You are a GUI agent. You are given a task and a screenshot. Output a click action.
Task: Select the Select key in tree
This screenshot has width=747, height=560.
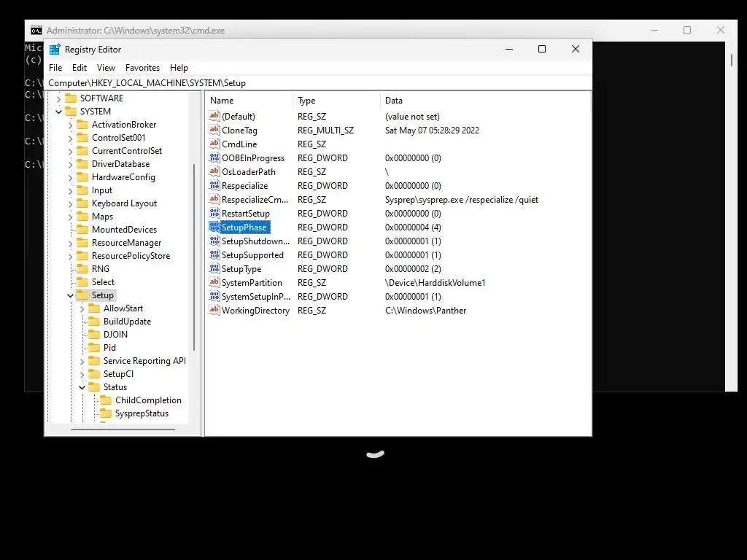pyautogui.click(x=103, y=282)
